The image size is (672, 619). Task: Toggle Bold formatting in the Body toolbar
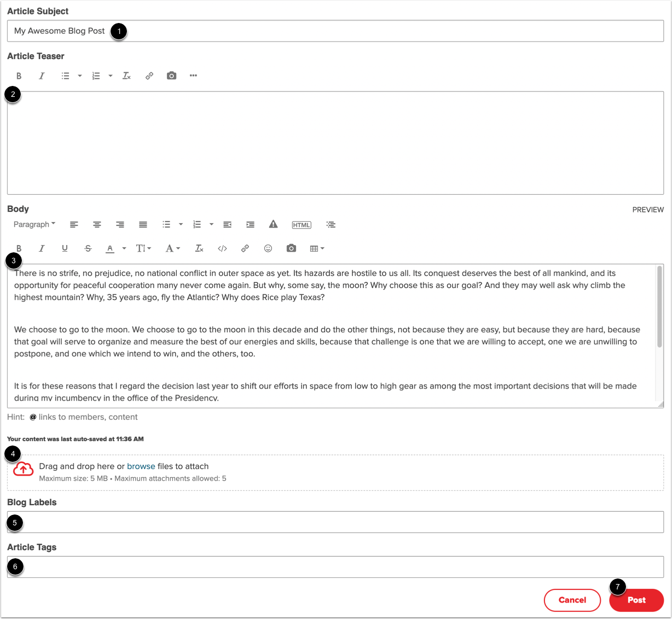[x=19, y=248]
